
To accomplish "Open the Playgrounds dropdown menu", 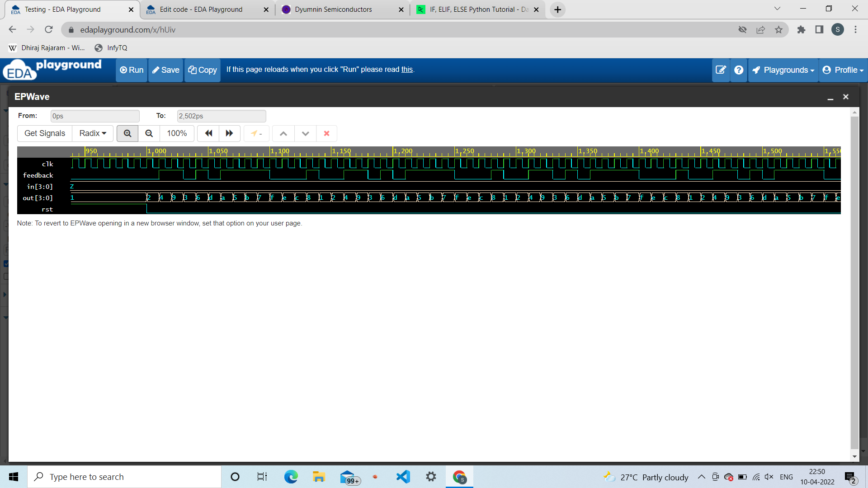I will click(x=783, y=70).
